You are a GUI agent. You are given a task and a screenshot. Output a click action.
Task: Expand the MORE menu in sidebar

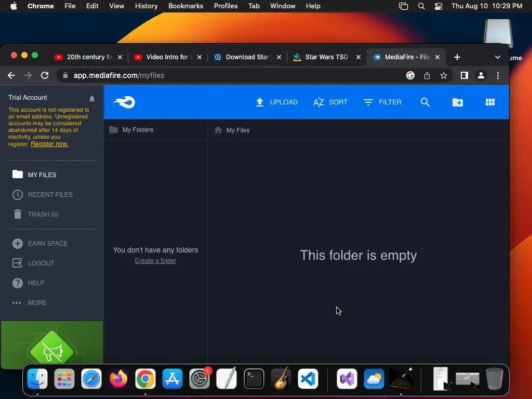(x=30, y=302)
